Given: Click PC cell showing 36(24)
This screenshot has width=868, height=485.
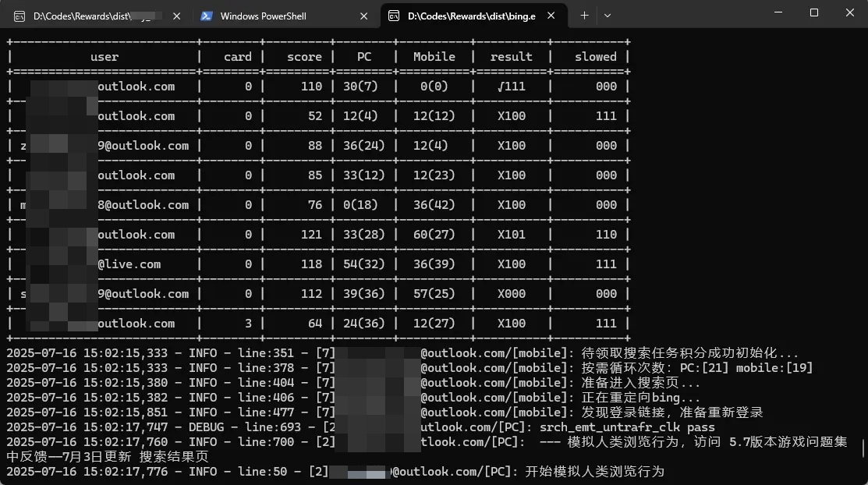Looking at the screenshot, I should pyautogui.click(x=363, y=146).
